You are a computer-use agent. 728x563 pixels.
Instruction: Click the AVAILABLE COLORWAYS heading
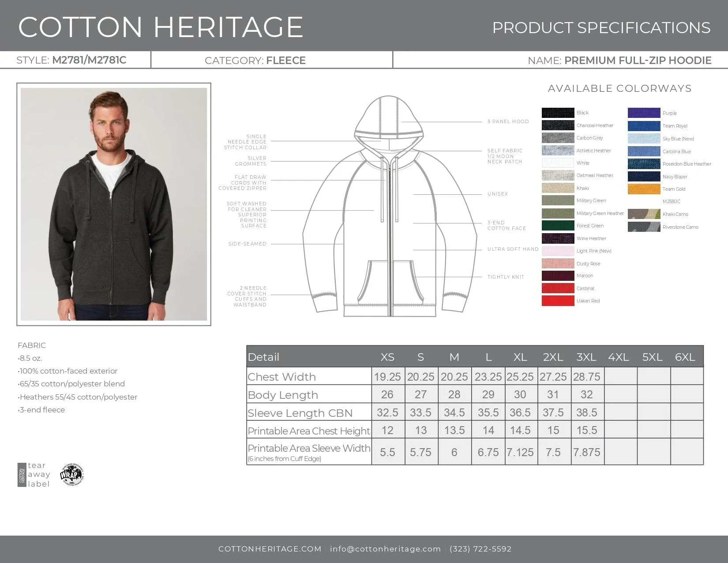coord(619,88)
